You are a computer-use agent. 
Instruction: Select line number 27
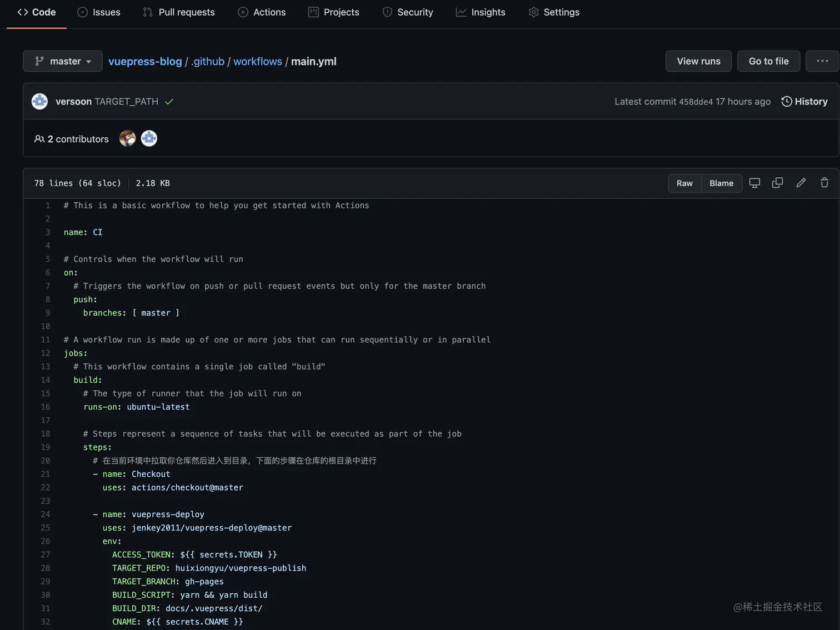[x=45, y=554]
